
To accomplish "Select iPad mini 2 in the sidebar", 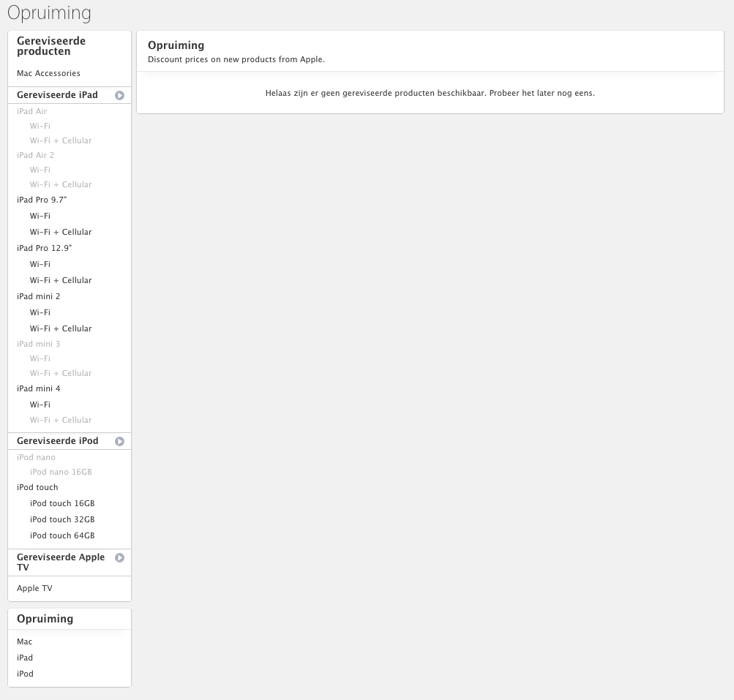I will (x=38, y=296).
